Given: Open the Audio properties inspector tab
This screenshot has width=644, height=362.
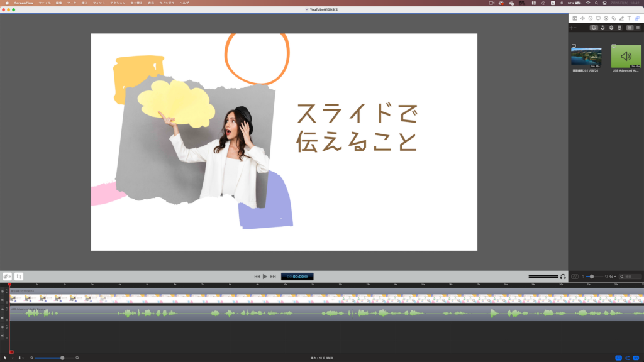Looking at the screenshot, I should click(x=582, y=18).
